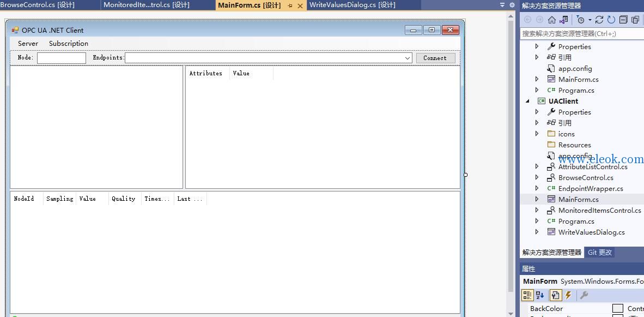Click the Sampling column header

(59, 199)
